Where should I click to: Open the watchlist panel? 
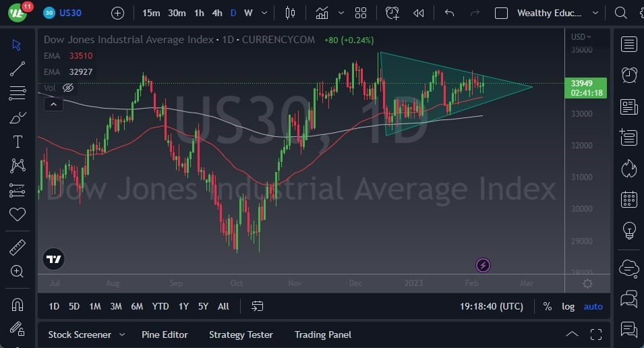click(x=628, y=45)
